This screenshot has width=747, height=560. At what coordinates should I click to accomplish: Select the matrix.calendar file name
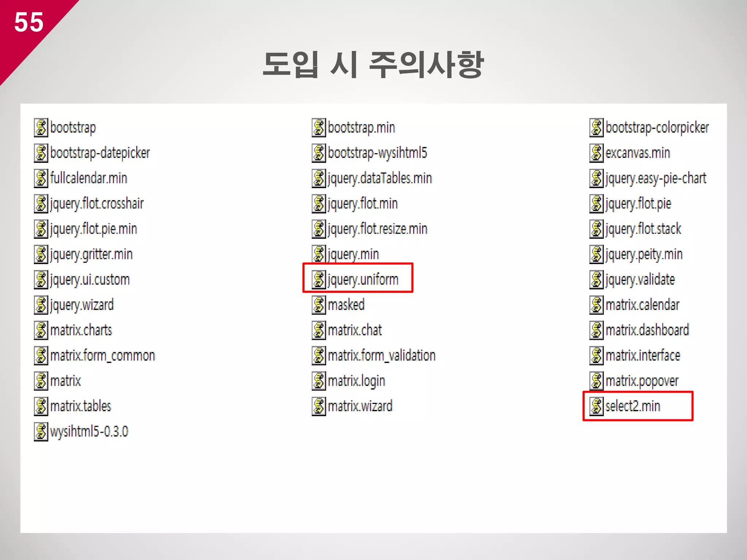[643, 305]
